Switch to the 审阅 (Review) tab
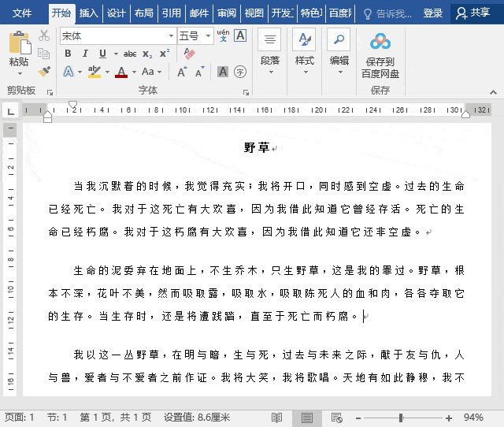Image resolution: width=504 pixels, height=427 pixels. click(x=227, y=13)
